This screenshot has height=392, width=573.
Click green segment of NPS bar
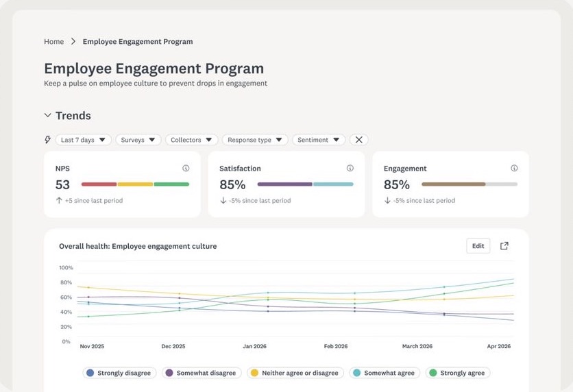tap(171, 184)
